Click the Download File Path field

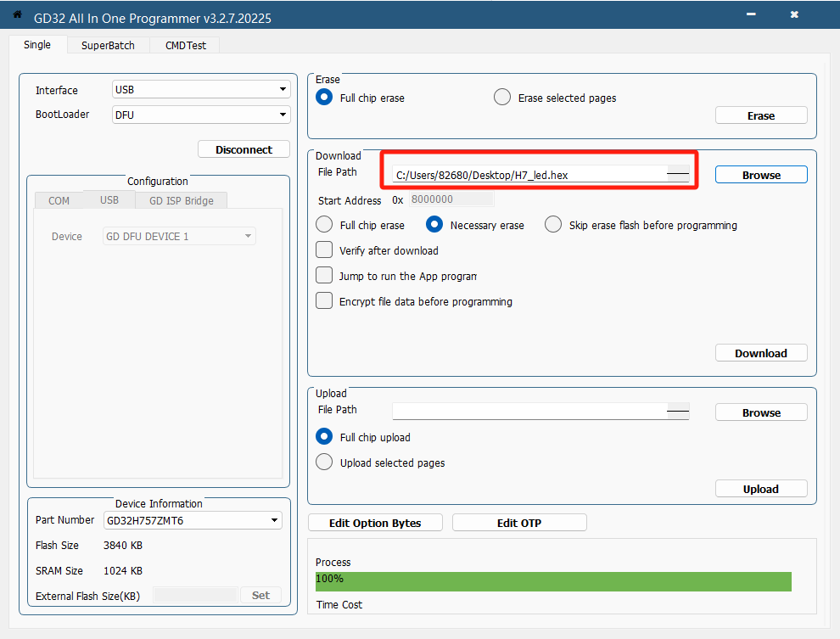pos(540,175)
